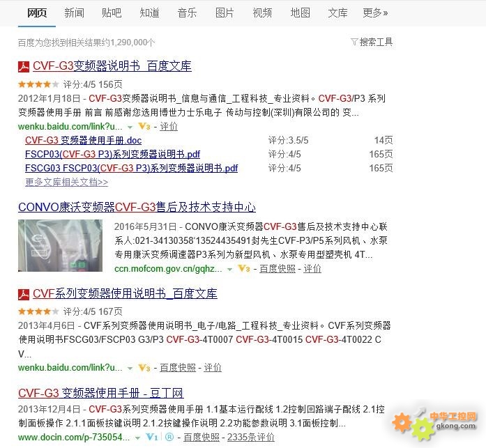The image size is (486, 448).
Task: Open 评价 link of first wenku result
Action: (169, 126)
